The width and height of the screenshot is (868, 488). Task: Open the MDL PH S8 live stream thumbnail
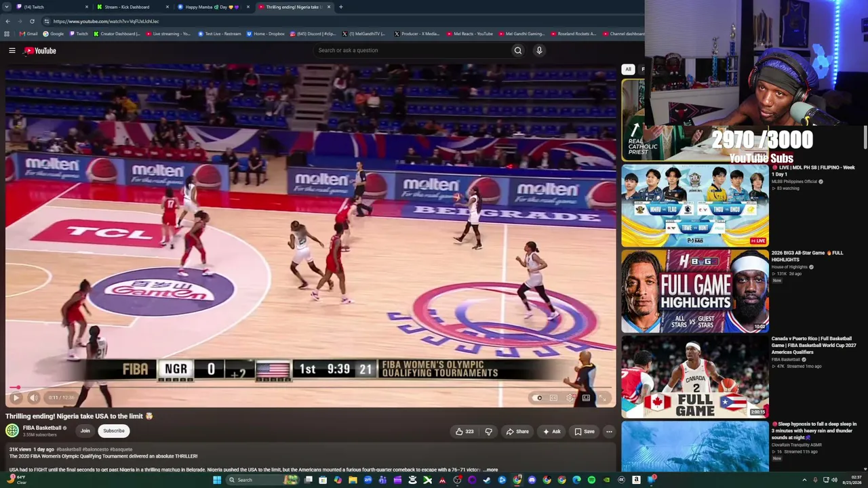coord(695,205)
